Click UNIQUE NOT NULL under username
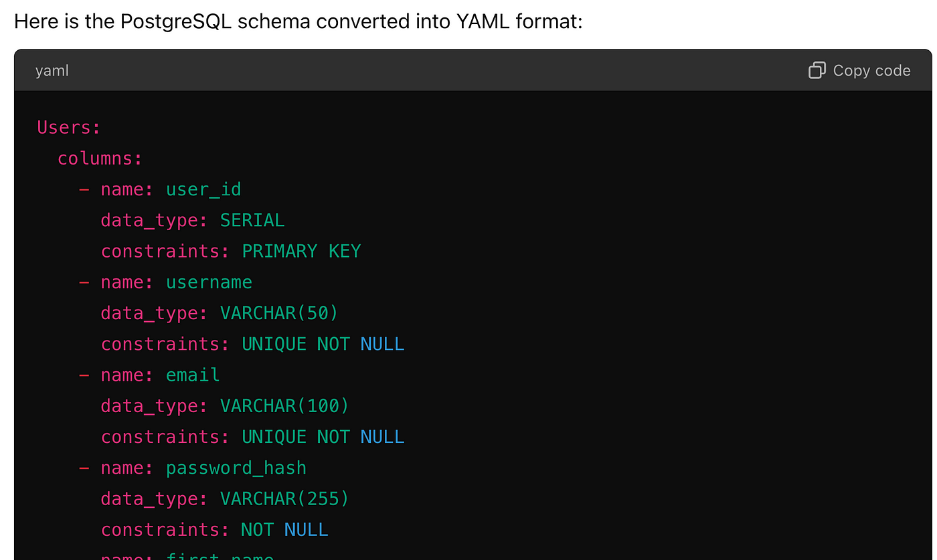Viewport: 937px width, 560px height. tap(323, 344)
